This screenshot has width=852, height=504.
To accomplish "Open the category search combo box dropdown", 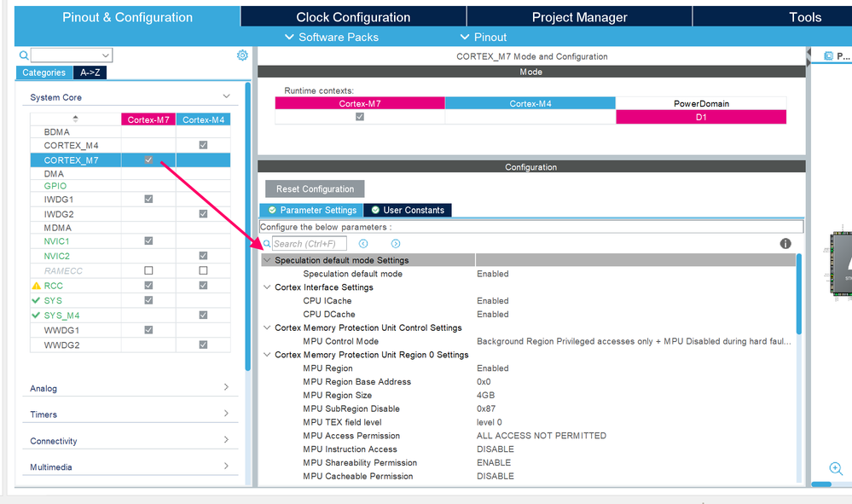I will click(106, 55).
